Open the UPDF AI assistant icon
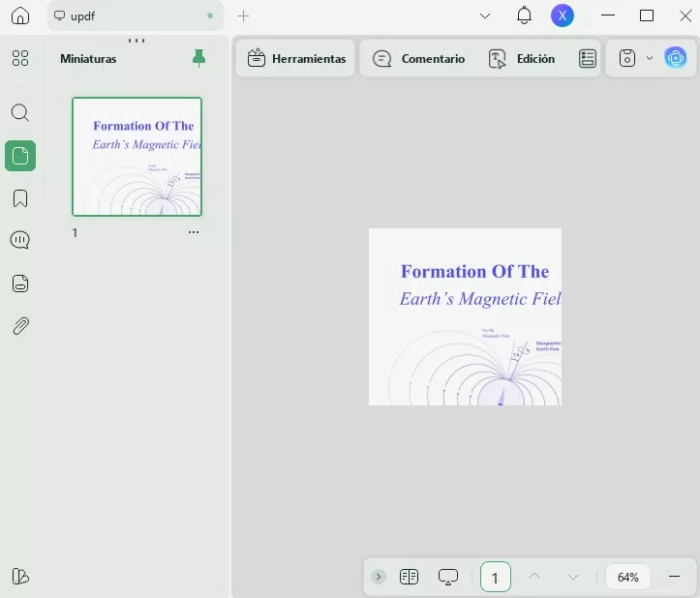700x598 pixels. [x=676, y=58]
